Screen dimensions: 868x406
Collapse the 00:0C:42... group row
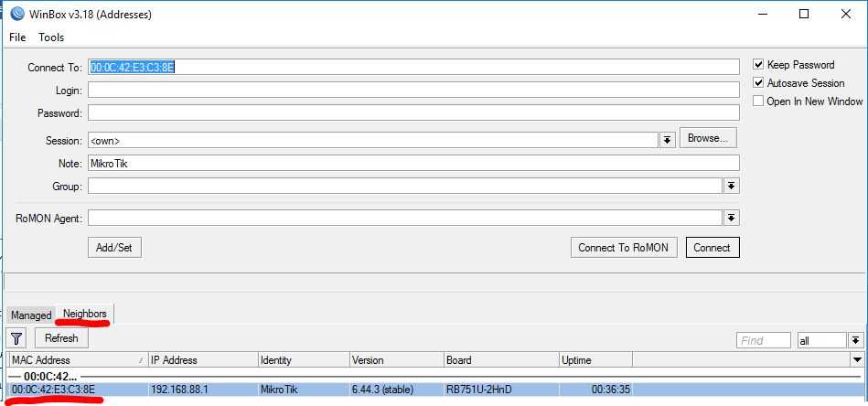pyautogui.click(x=434, y=376)
